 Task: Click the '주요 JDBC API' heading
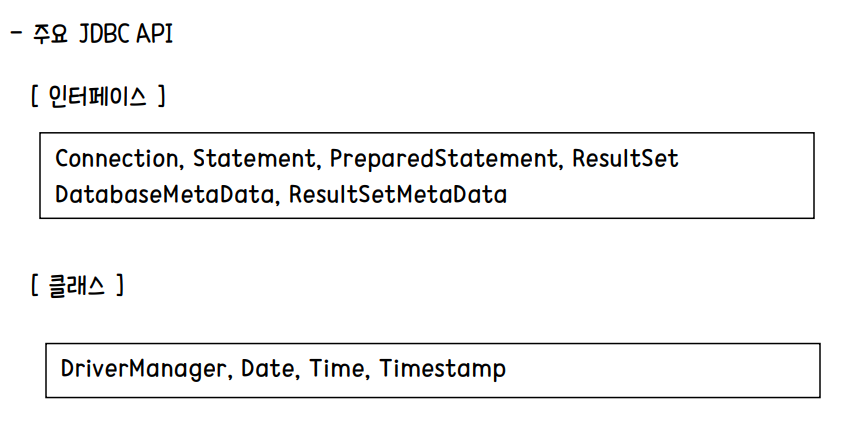tap(102, 34)
